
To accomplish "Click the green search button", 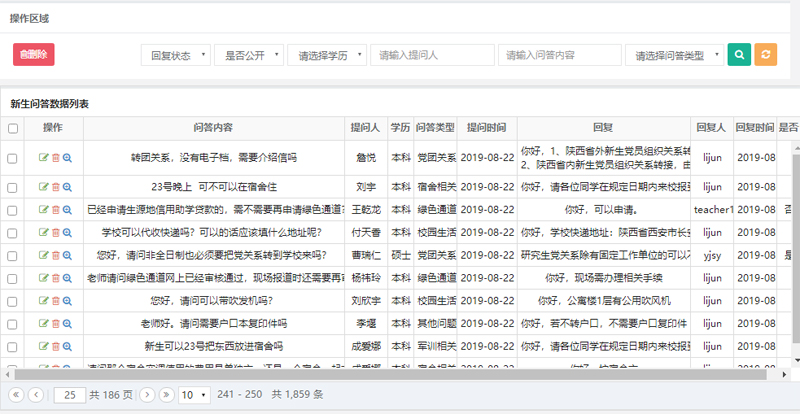I will [738, 55].
